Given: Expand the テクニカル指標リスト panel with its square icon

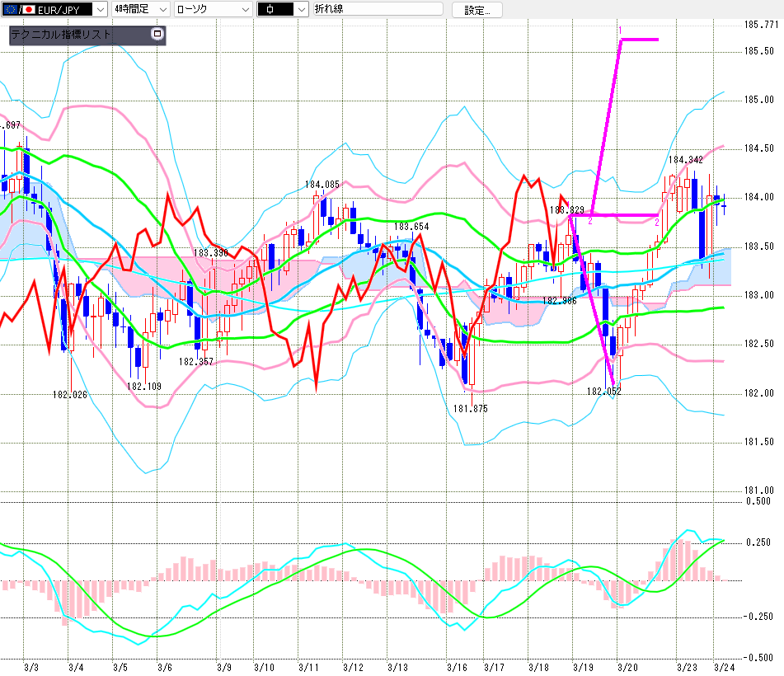Looking at the screenshot, I should [158, 35].
